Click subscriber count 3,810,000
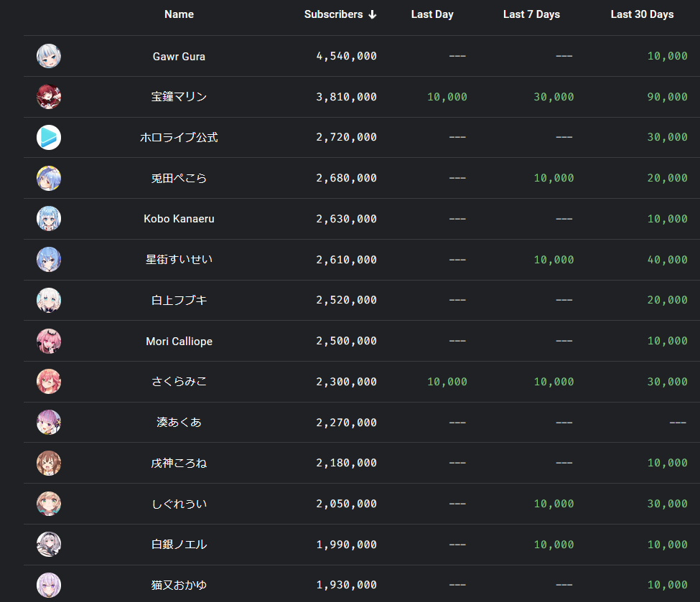 tap(347, 97)
